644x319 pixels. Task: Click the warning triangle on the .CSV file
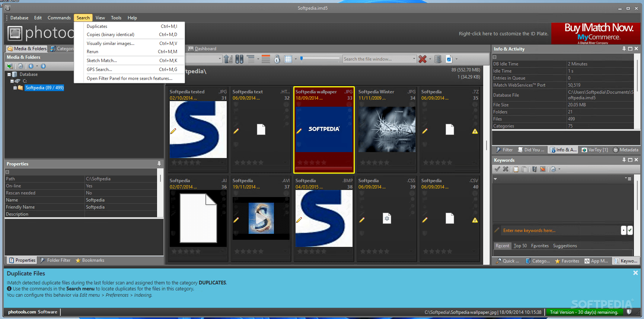tap(475, 220)
